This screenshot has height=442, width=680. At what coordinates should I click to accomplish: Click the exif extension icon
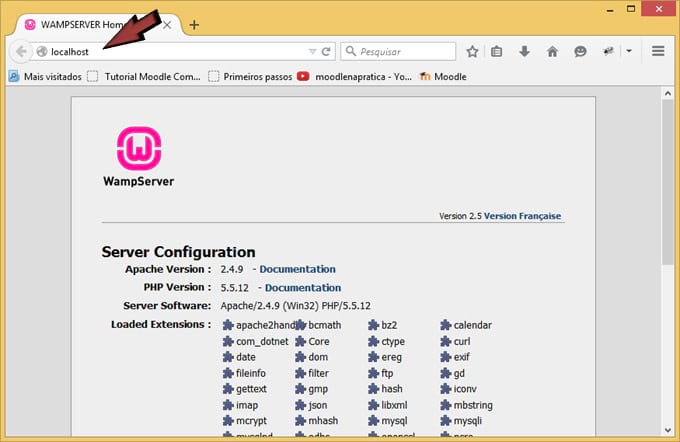point(446,357)
